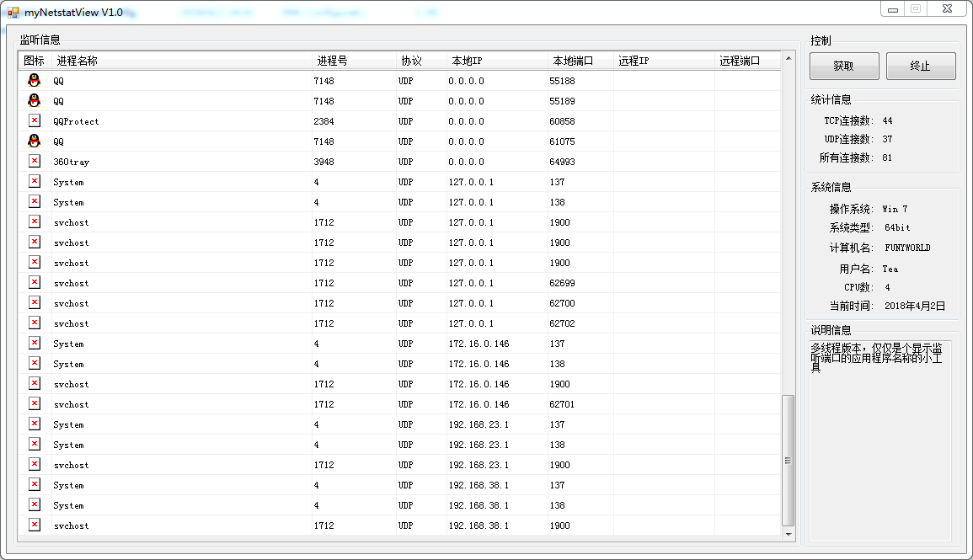Click the process ID 3948
Screen dimensions: 973x560
point(324,162)
